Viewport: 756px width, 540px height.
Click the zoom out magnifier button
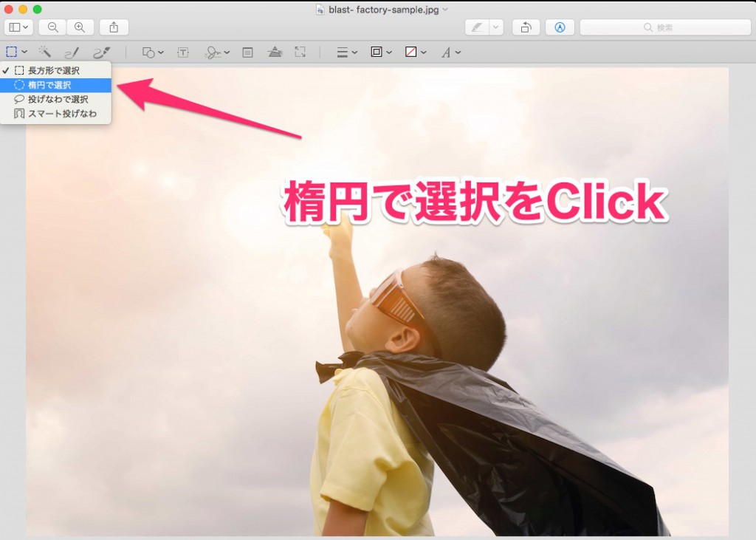point(52,27)
